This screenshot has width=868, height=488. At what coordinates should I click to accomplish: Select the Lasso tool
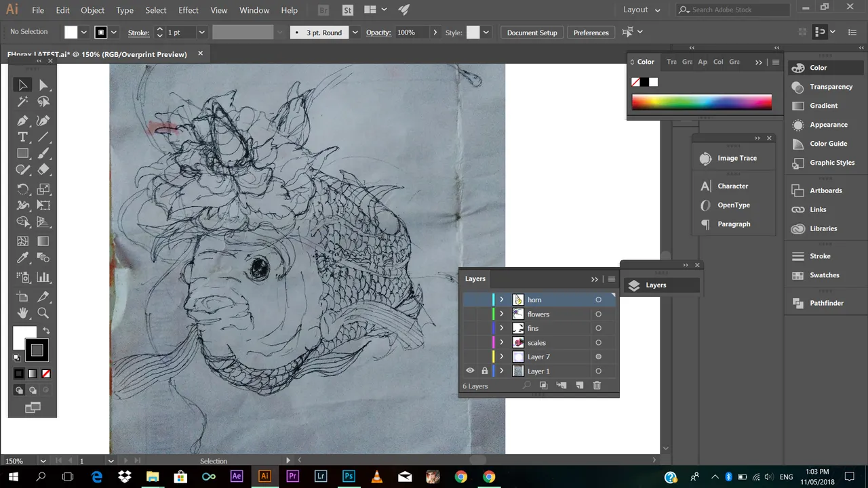pyautogui.click(x=43, y=102)
